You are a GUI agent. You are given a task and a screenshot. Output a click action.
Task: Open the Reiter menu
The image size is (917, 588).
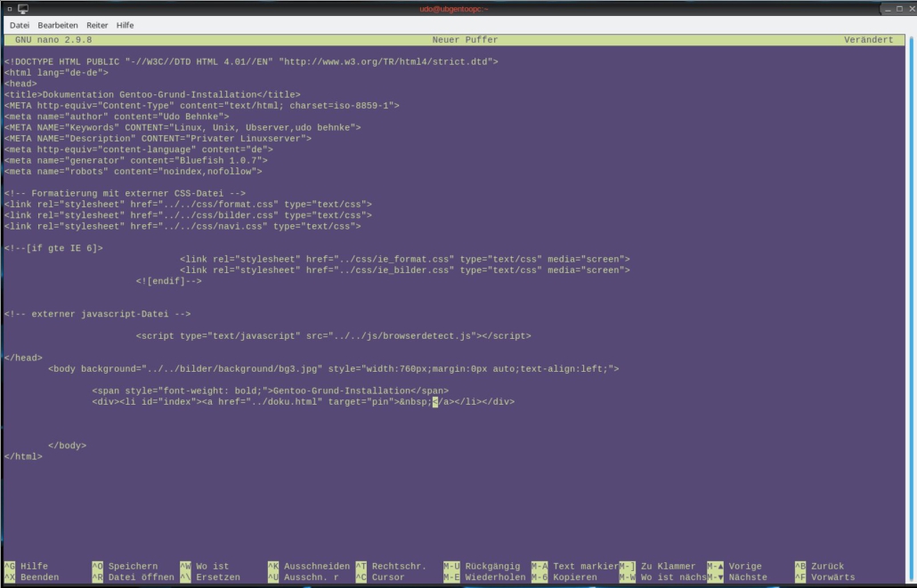tap(97, 25)
